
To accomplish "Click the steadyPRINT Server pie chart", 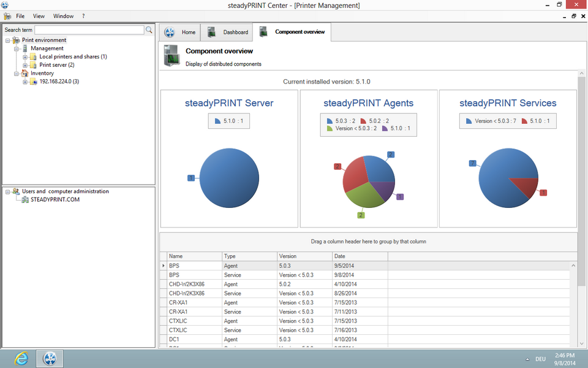I will click(x=229, y=178).
